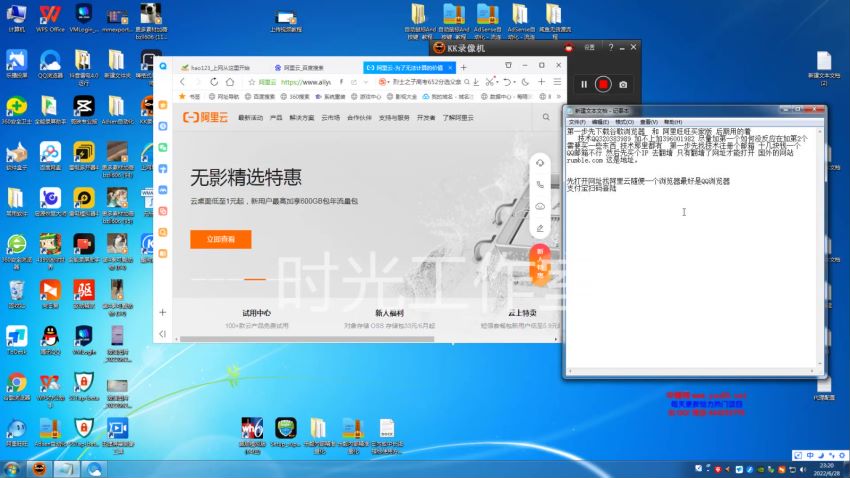Stop recording with red button in KK录像机
Image resolution: width=850 pixels, height=478 pixels.
(x=603, y=85)
